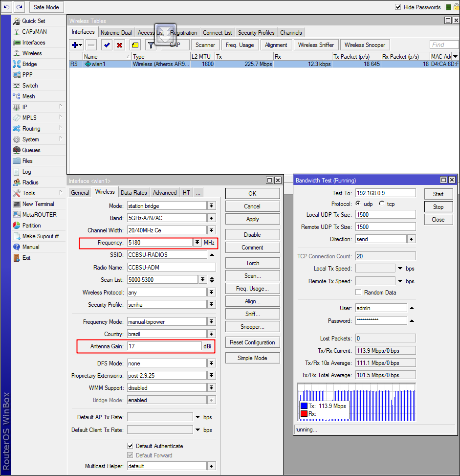Image resolution: width=460 pixels, height=476 pixels.
Task: Open Queues in the sidebar
Action: (31, 150)
